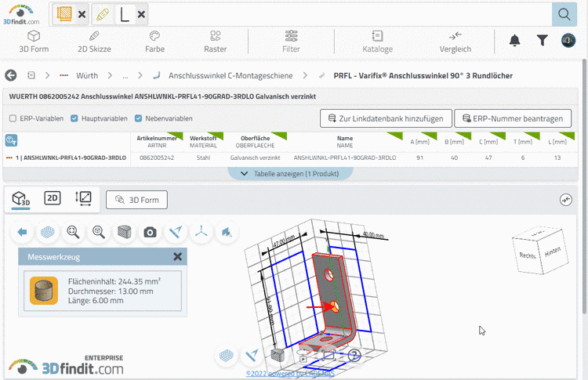Viewport: 588px width, 380px height.
Task: Click Zur Linkdatenbank hinzufügen button
Action: (386, 118)
